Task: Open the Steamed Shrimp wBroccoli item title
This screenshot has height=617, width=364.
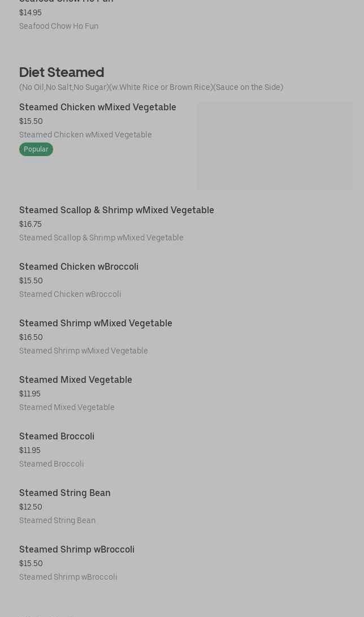Action: tap(77, 550)
